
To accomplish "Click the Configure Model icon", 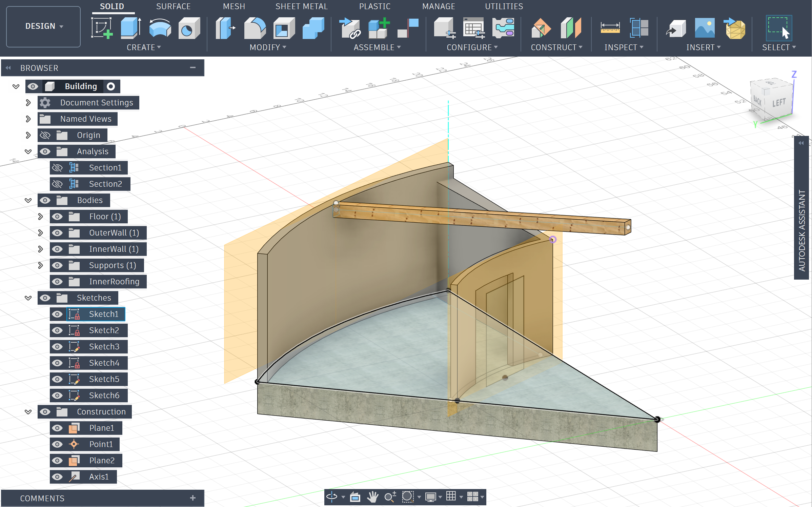I will (445, 28).
